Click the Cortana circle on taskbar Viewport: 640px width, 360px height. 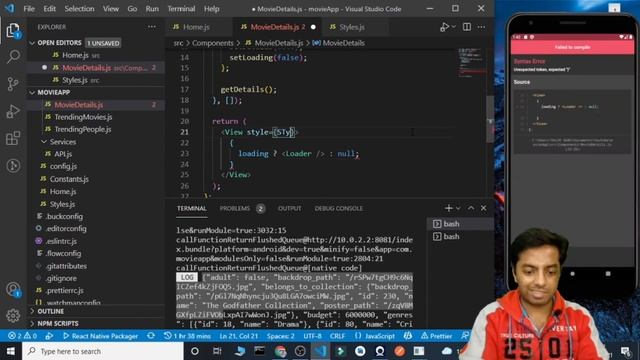[195, 351]
